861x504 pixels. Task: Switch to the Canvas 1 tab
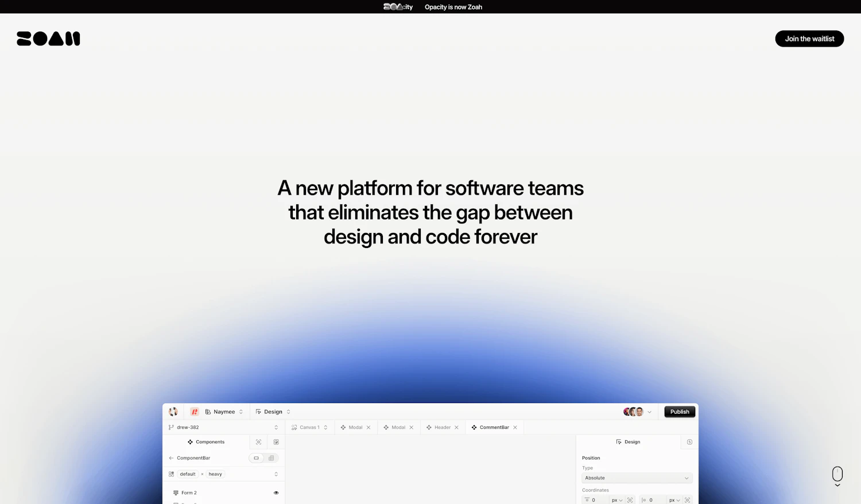309,427
